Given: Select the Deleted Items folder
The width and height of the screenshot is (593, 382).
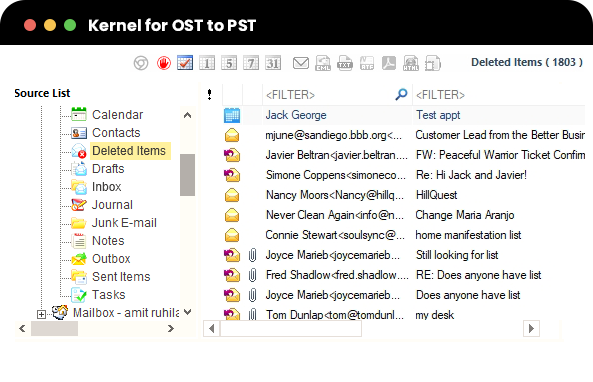Looking at the screenshot, I should pyautogui.click(x=129, y=151).
